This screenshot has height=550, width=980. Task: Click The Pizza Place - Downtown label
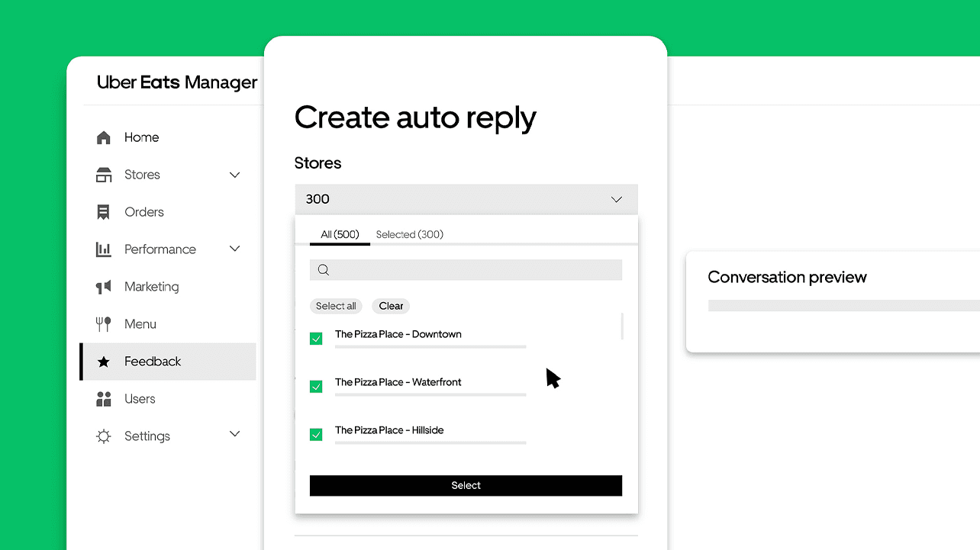click(398, 334)
